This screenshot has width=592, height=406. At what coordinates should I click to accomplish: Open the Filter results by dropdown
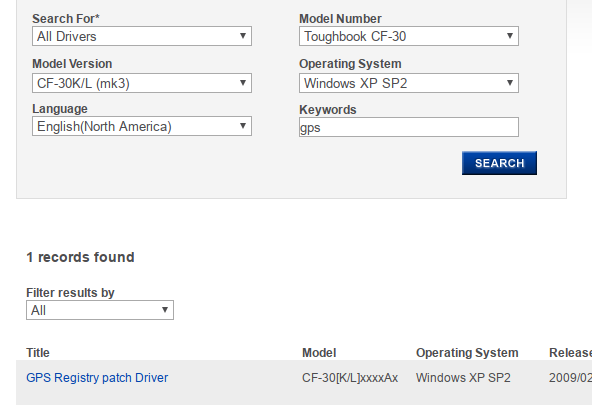(x=100, y=310)
